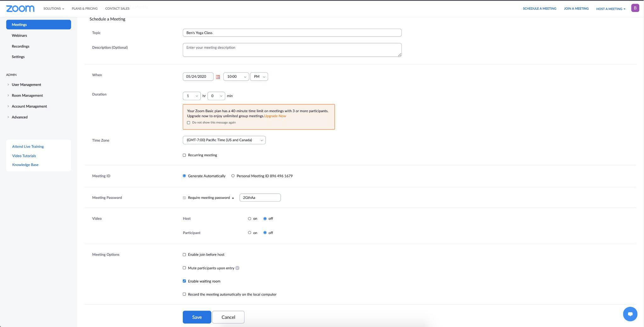This screenshot has height=327, width=644.
Task: Uncheck Enable waiting room
Action: (x=184, y=281)
